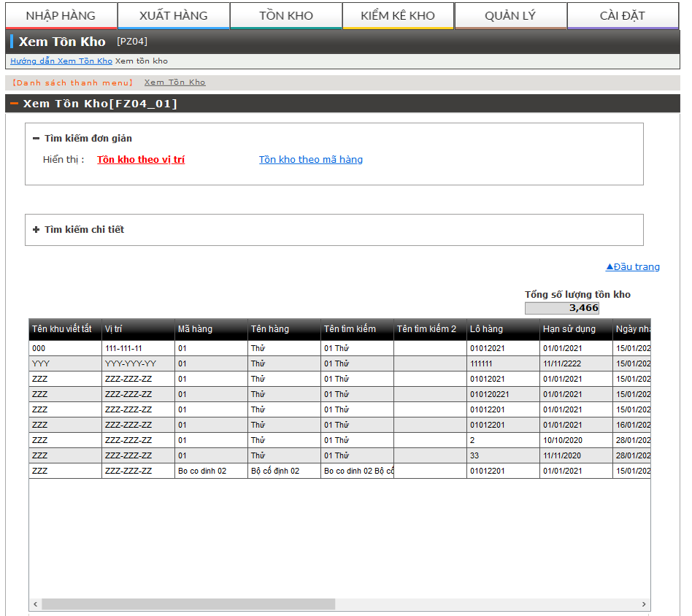Click the up arrow in Đầu trang link
Screen dimensions: 692x616
[610, 266]
